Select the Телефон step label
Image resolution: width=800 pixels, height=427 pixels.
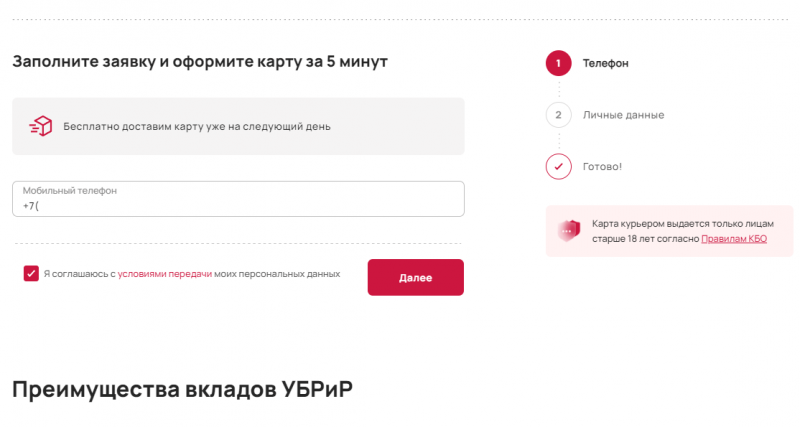pyautogui.click(x=606, y=63)
